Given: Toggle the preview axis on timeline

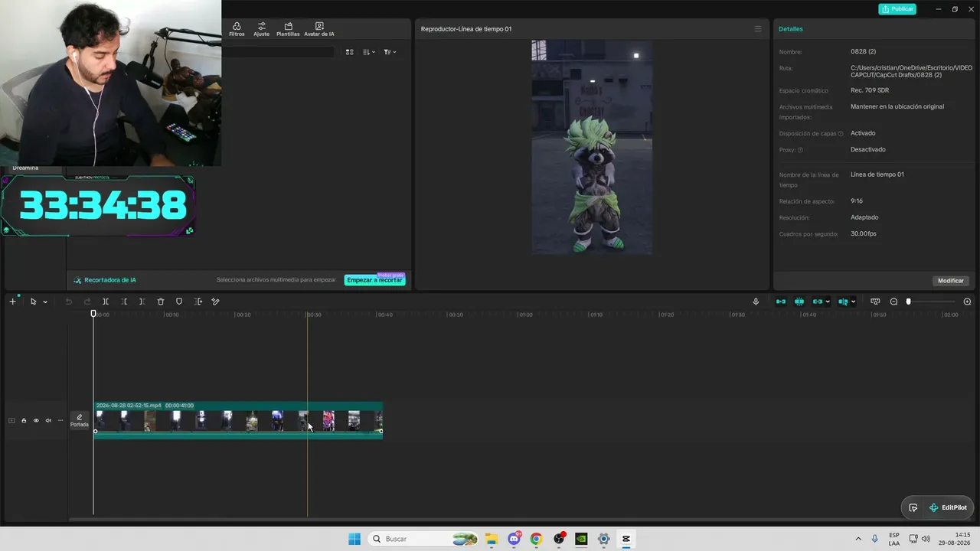Looking at the screenshot, I should (843, 302).
